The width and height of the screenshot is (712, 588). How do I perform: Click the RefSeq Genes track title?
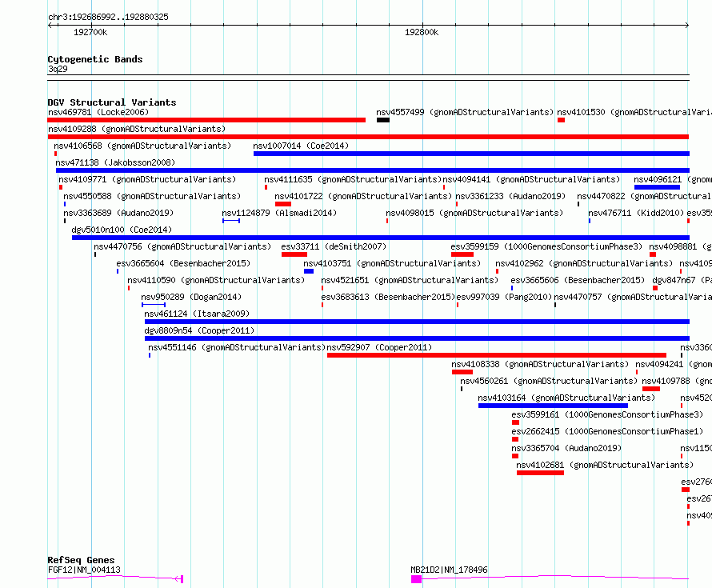tap(81, 560)
